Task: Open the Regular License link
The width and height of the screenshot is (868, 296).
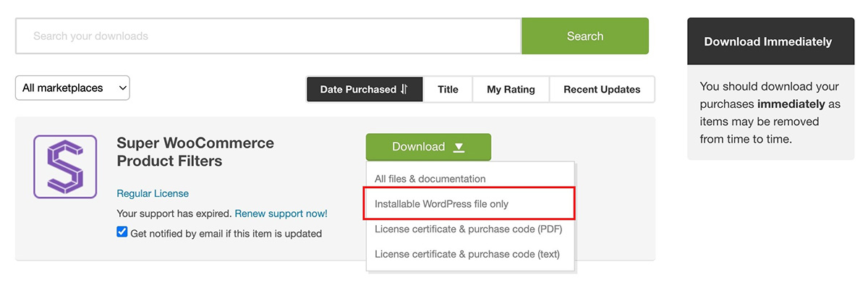Action: pyautogui.click(x=153, y=194)
